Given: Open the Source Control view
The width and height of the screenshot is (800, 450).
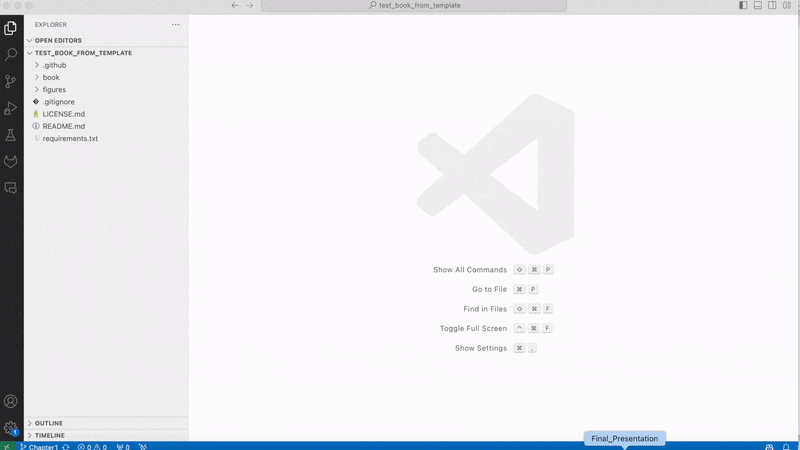Looking at the screenshot, I should click(10, 81).
